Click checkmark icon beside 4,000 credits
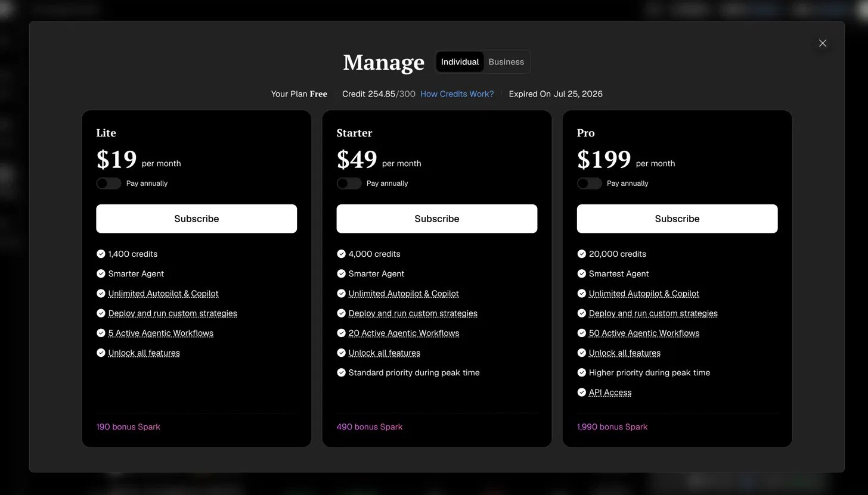 (x=341, y=254)
